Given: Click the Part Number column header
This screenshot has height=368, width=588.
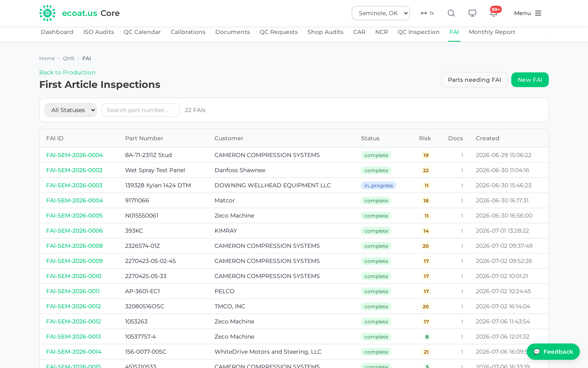Looking at the screenshot, I should point(144,138).
